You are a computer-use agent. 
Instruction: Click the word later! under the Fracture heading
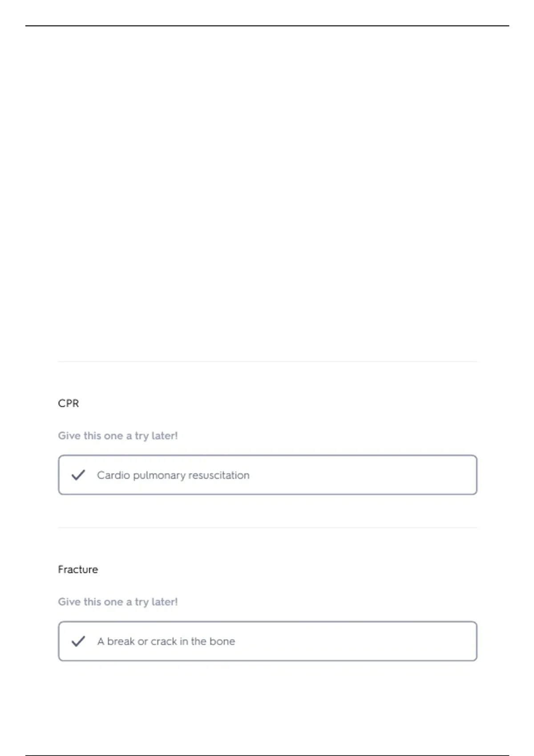165,602
